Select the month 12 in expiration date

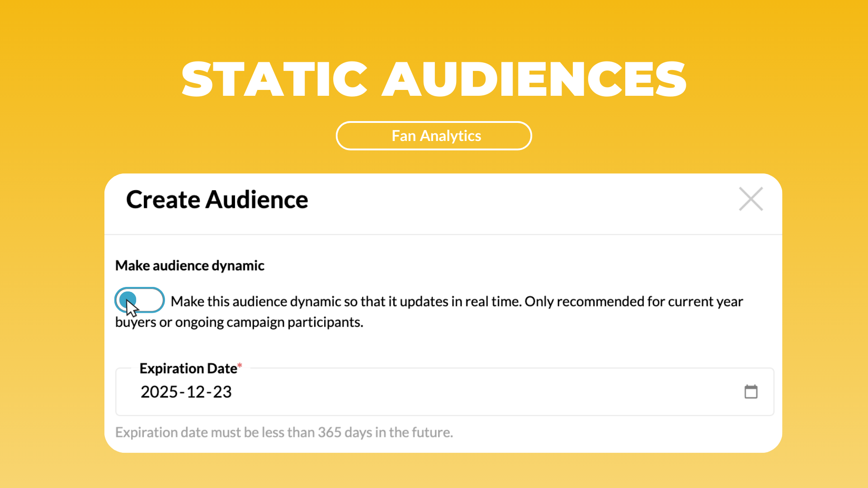point(196,392)
